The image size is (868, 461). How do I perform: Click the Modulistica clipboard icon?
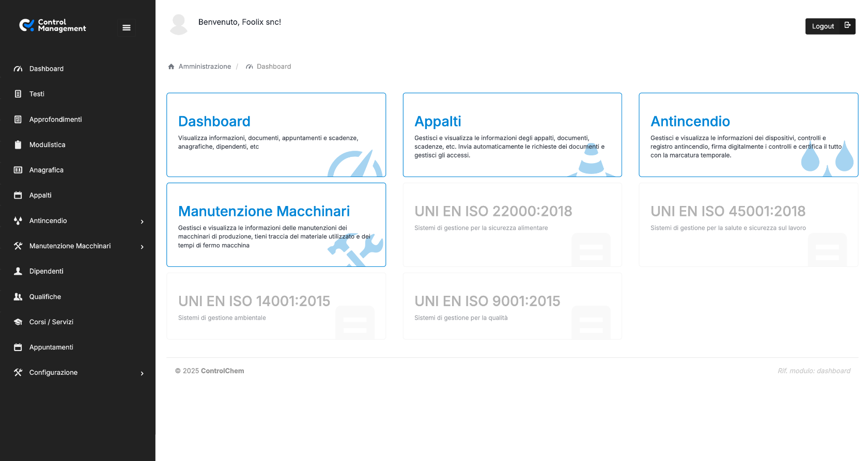tap(18, 145)
